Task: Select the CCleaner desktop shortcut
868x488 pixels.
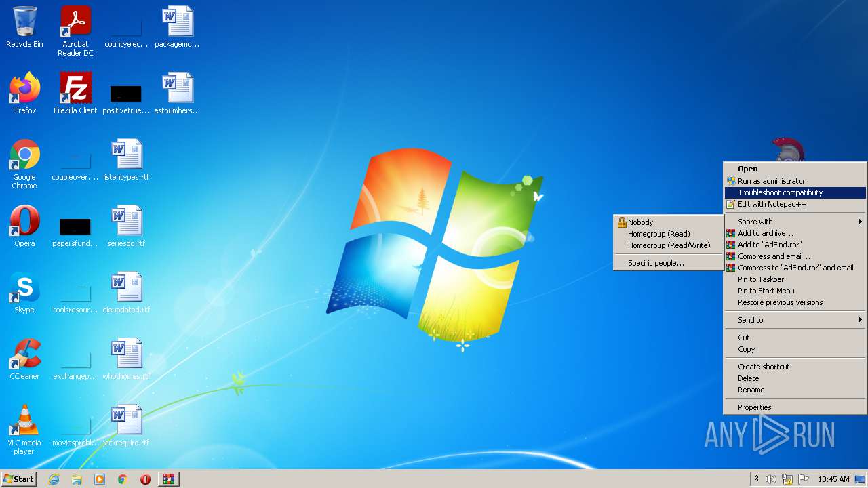Action: [24, 359]
